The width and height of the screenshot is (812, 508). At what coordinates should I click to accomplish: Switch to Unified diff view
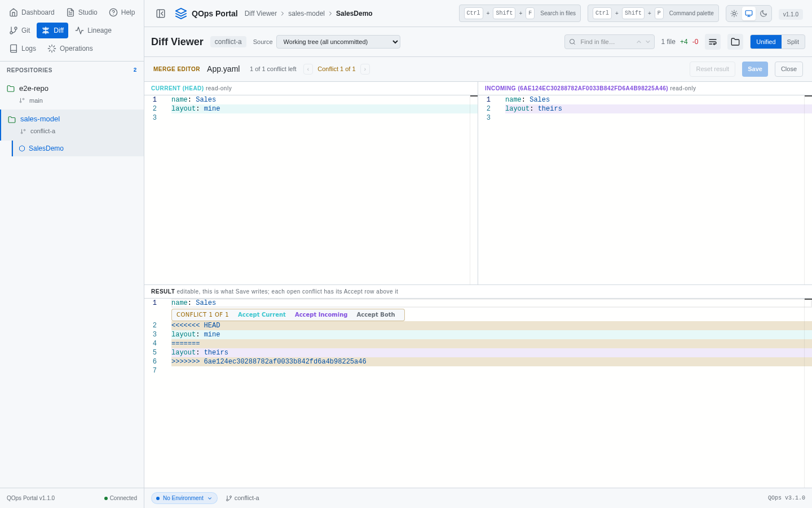click(x=766, y=42)
